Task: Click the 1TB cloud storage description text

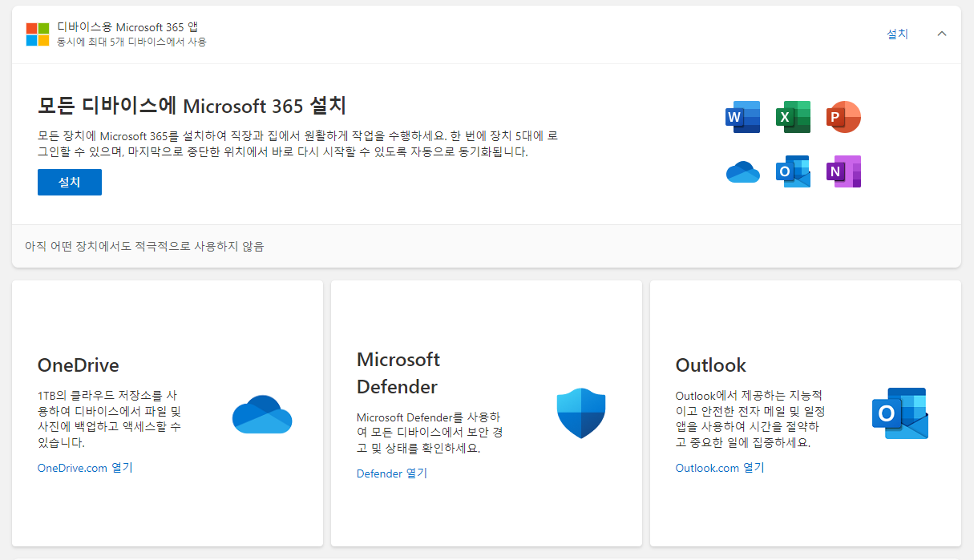Action: pos(110,419)
